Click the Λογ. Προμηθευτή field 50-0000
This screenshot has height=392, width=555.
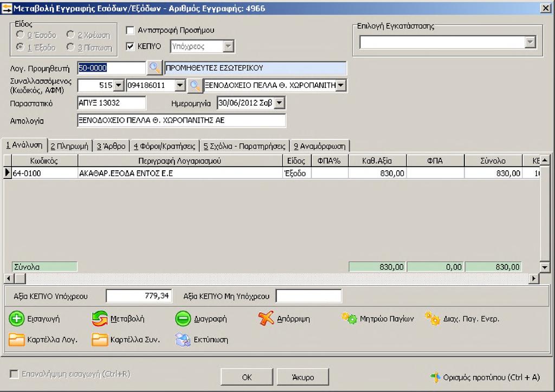tap(111, 68)
